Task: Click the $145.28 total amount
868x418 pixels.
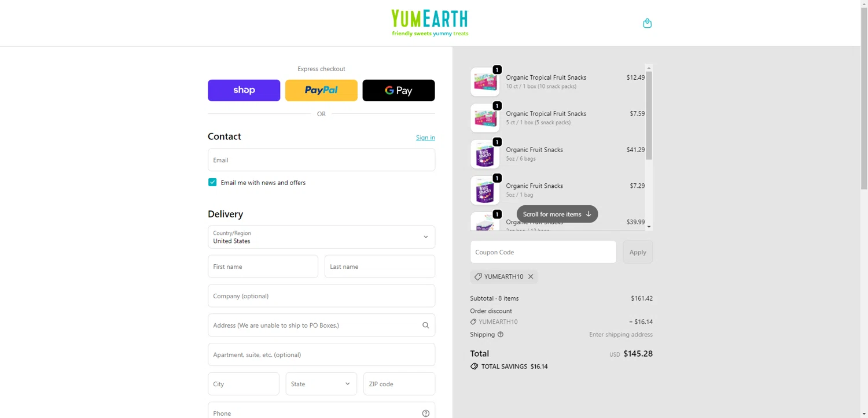Action: [x=638, y=353]
